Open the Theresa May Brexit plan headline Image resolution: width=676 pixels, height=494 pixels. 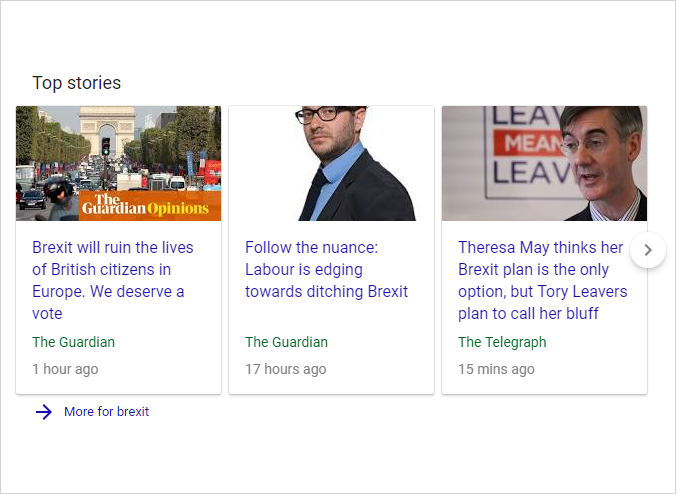point(542,280)
